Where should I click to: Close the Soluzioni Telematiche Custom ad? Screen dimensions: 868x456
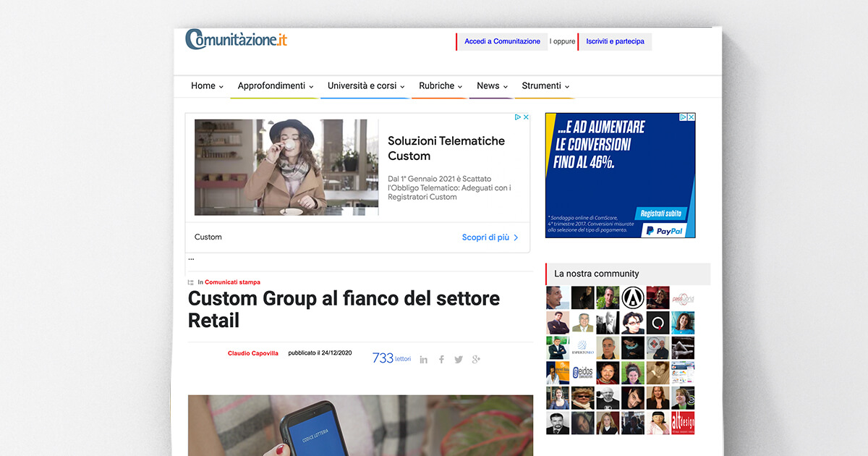[526, 117]
